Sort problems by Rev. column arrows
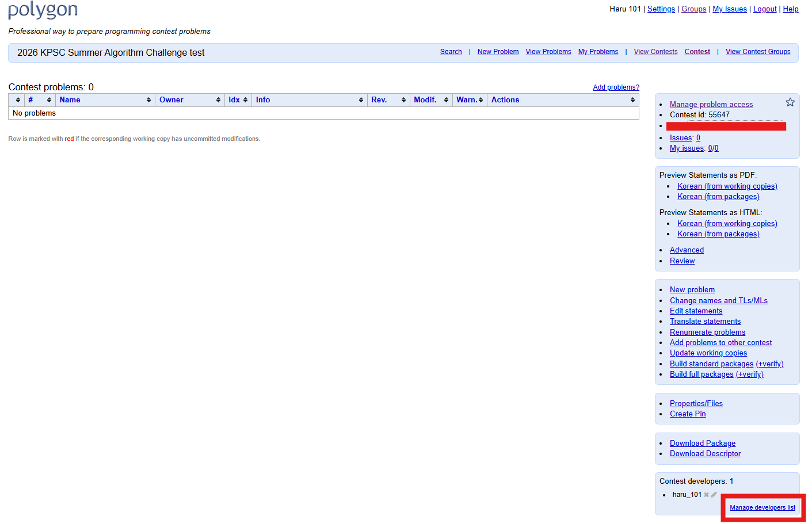812x524 pixels. point(403,100)
